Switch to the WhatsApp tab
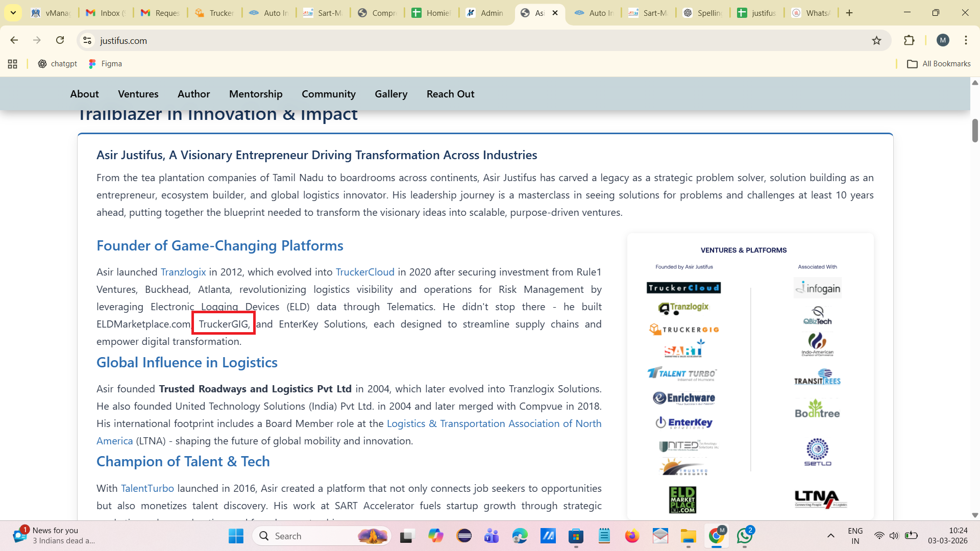Screen dimensions: 980x551 (811, 13)
